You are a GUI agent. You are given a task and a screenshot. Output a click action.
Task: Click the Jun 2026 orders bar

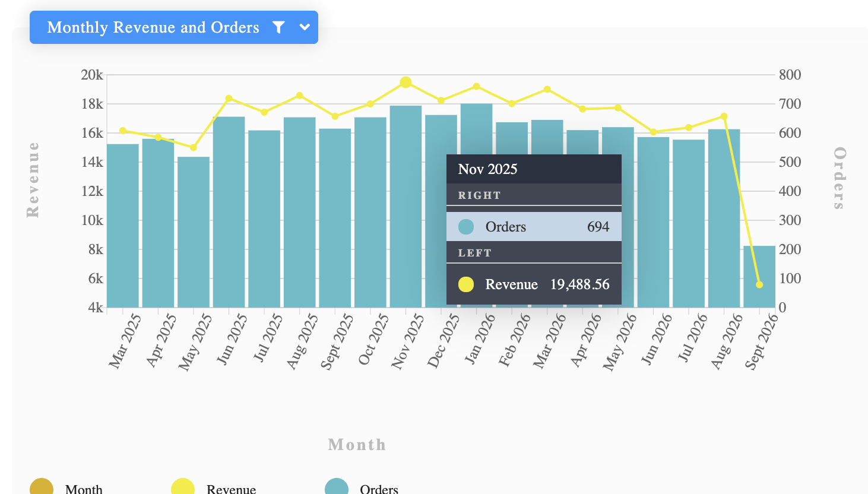coord(654,222)
